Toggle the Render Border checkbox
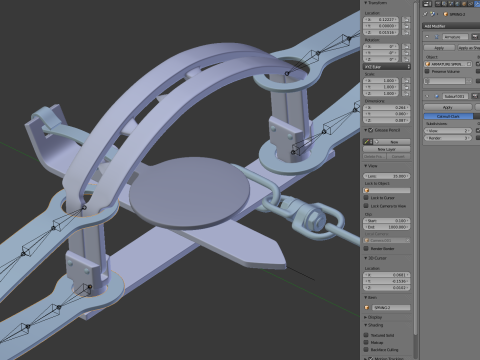Viewport: 480px width, 360px height. [x=366, y=249]
